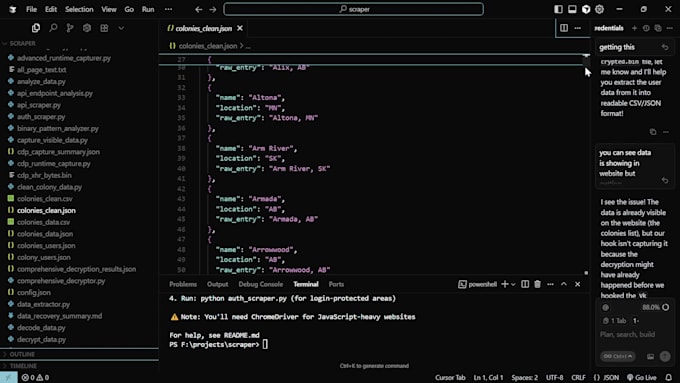Click the 88.0% context usage indicator

[655, 307]
